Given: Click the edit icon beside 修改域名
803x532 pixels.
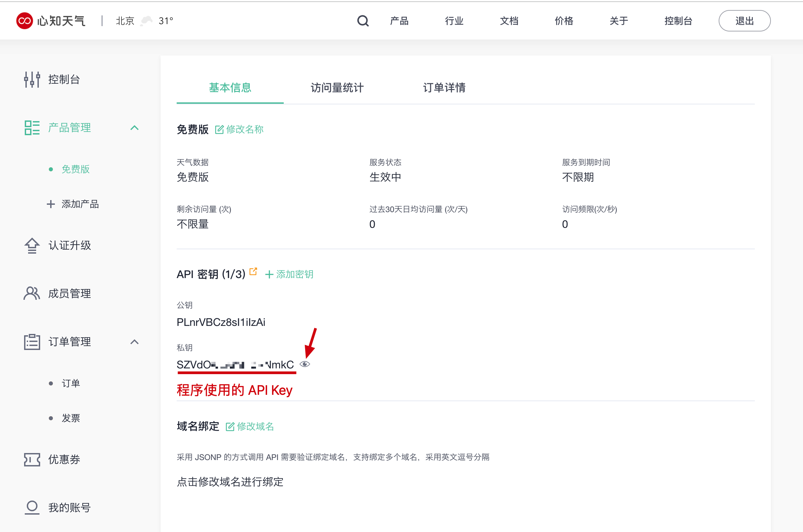Looking at the screenshot, I should point(230,427).
